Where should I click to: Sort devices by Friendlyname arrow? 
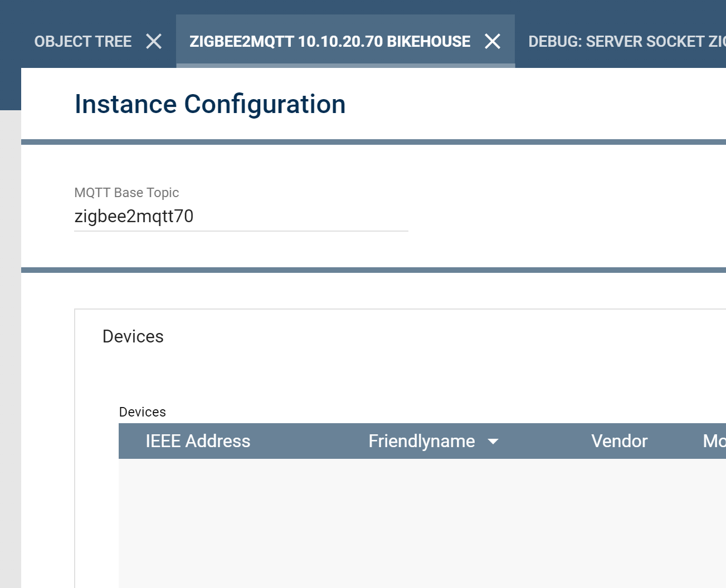click(x=493, y=442)
